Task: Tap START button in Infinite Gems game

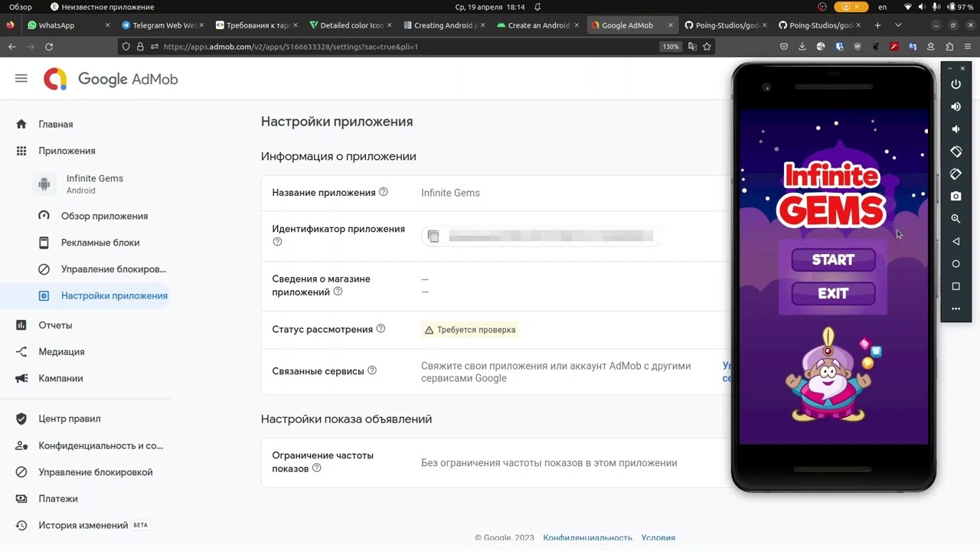Action: point(833,260)
